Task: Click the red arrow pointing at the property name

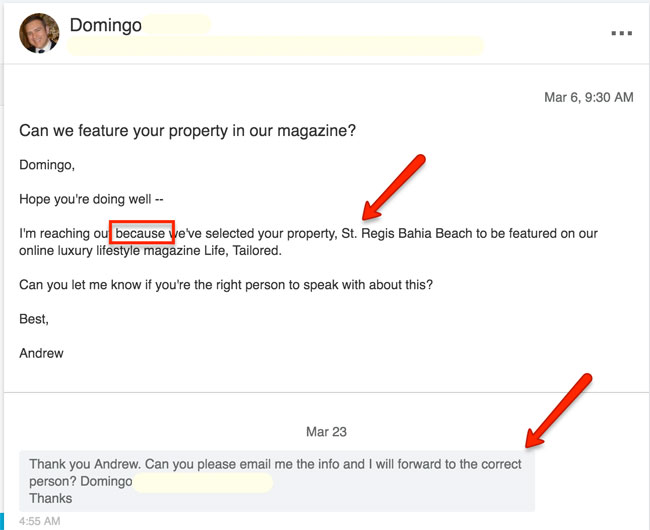Action: (x=395, y=187)
